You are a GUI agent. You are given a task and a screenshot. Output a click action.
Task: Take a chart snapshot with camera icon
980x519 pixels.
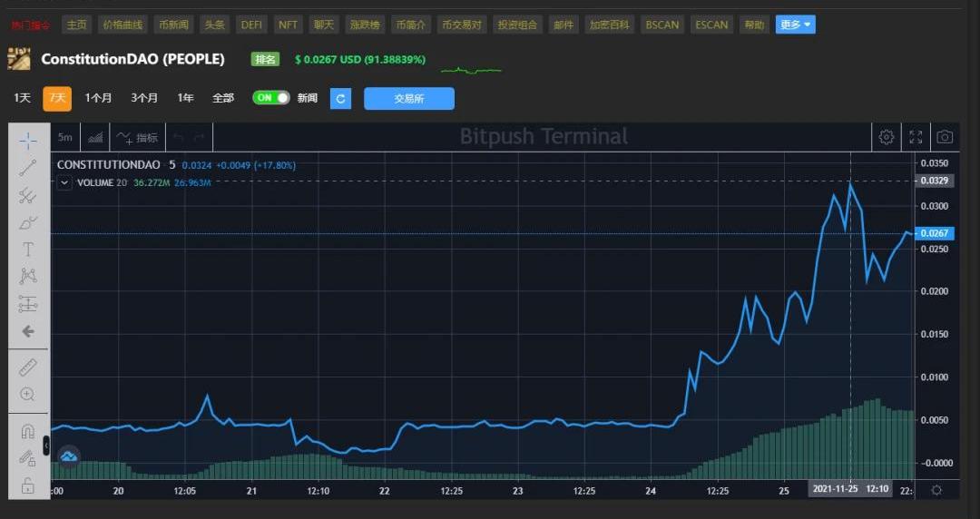(x=945, y=137)
